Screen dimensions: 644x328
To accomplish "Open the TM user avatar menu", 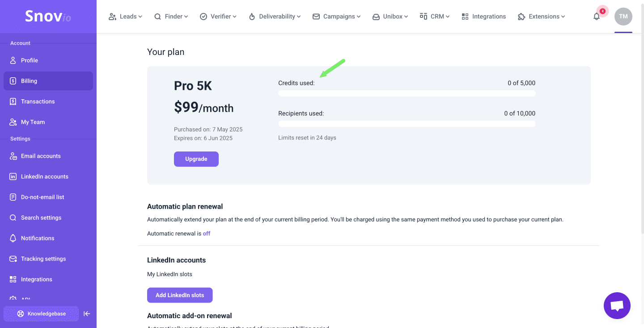I will [x=623, y=17].
